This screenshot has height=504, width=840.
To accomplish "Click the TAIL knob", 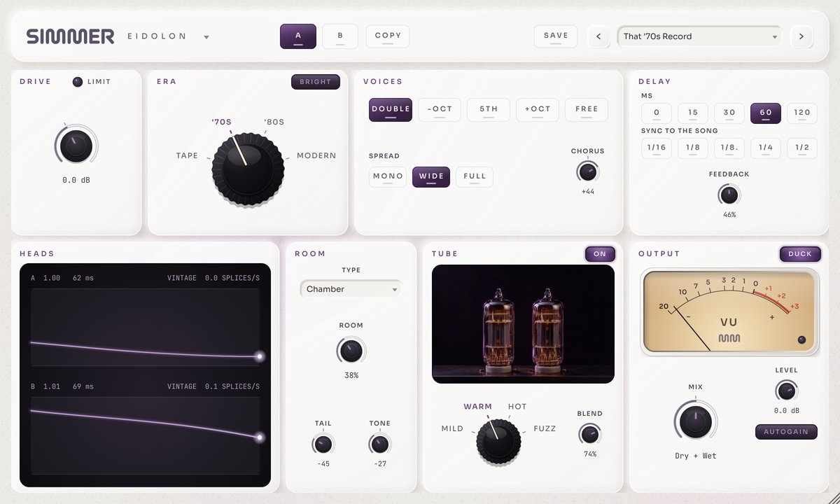I will tap(323, 444).
